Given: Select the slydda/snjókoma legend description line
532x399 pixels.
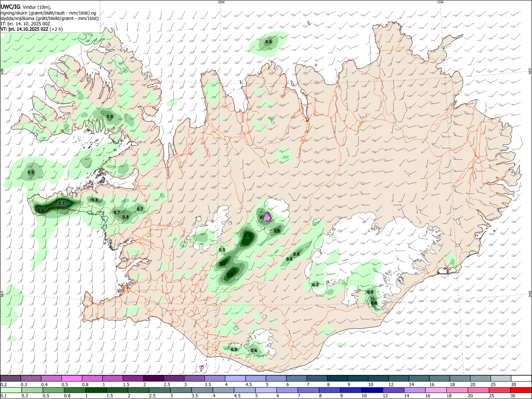Looking at the screenshot, I should tap(49, 18).
